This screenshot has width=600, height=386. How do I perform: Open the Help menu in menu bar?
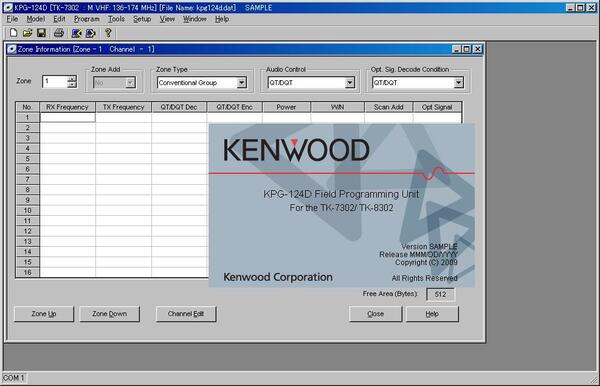point(222,19)
